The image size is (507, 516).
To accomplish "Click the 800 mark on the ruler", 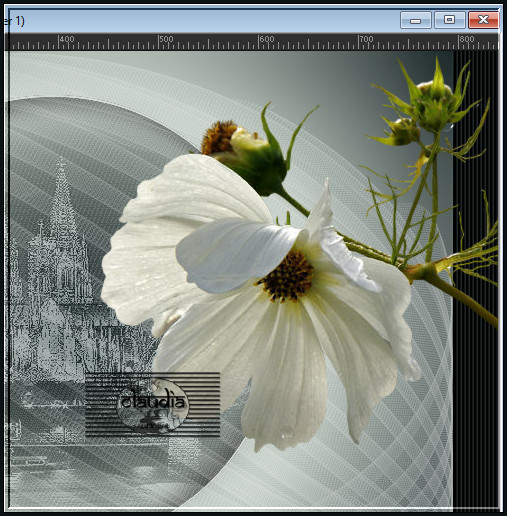I will click(x=467, y=39).
